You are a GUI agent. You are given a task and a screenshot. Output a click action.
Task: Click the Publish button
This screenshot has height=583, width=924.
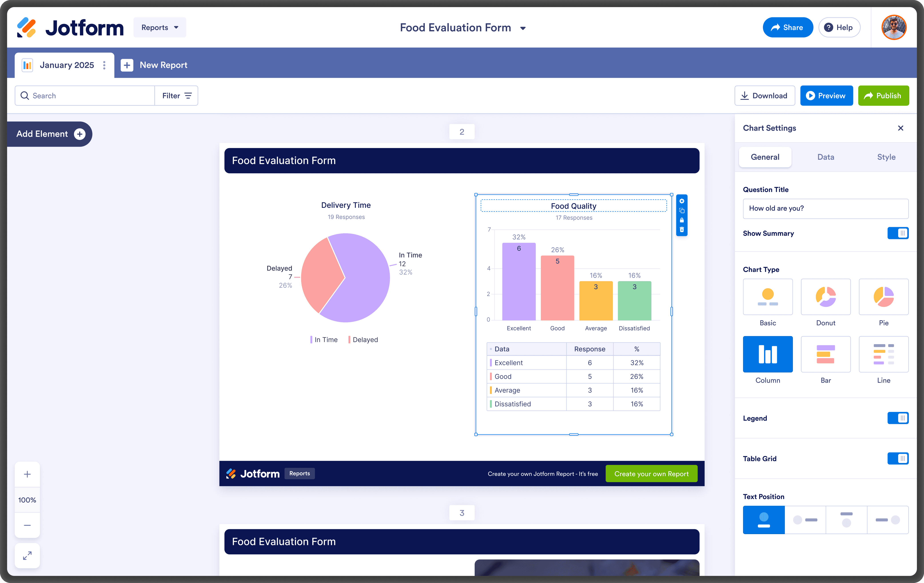[x=883, y=96]
